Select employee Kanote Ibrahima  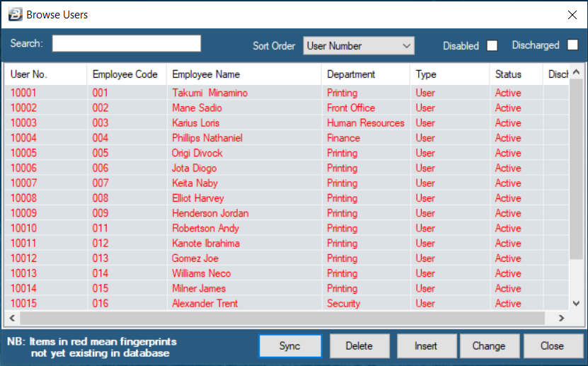[206, 243]
